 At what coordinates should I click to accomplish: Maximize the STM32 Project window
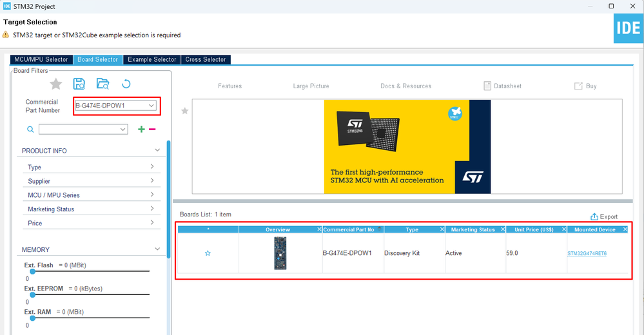pyautogui.click(x=611, y=6)
